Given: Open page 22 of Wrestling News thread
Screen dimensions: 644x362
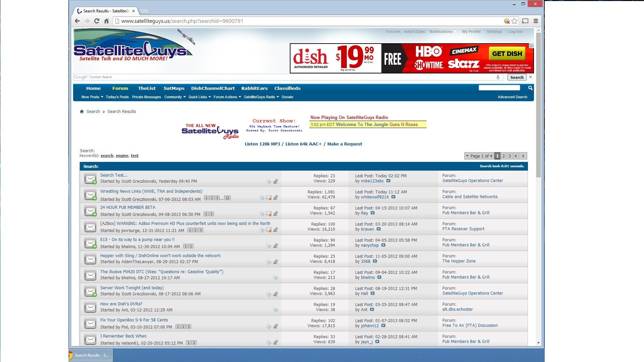Looking at the screenshot, I should (x=227, y=198).
